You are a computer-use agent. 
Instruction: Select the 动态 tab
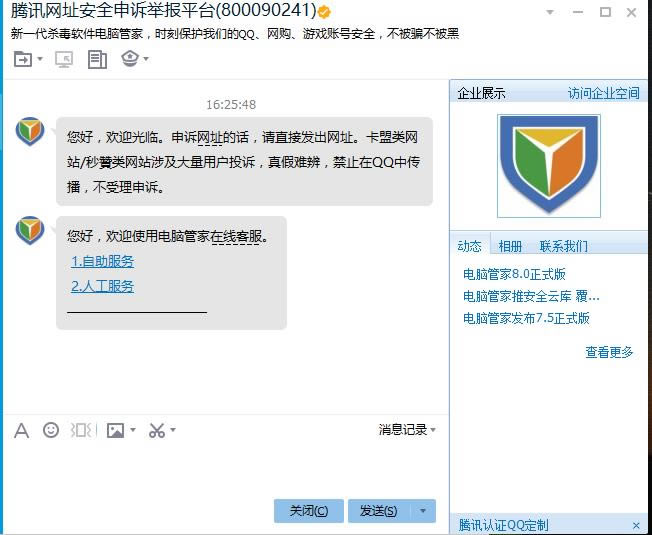(x=469, y=246)
